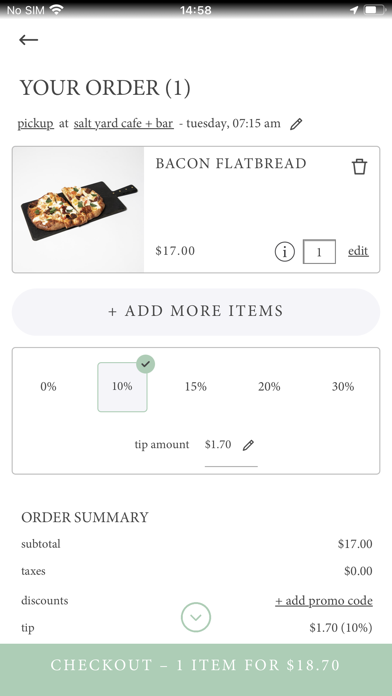Add more items to the order
Screen dimensions: 392x696
point(196,312)
